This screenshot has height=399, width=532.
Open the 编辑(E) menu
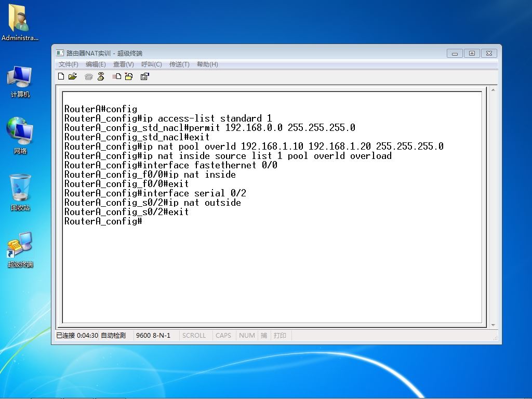(x=96, y=64)
